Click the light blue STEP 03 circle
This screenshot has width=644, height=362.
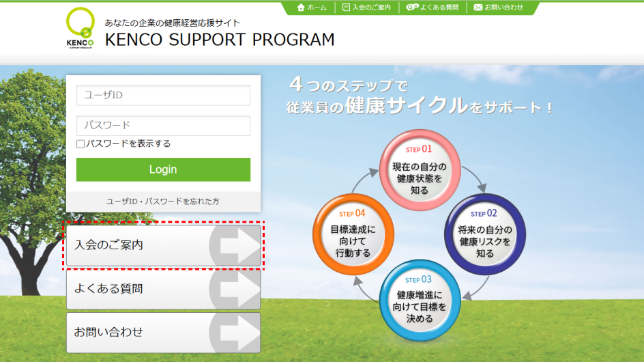pos(420,301)
